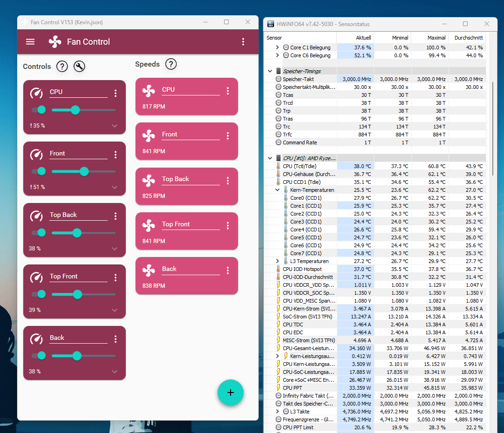Expand the Kern-Leistungsaufnahme row in HWiNFO

coord(278,356)
